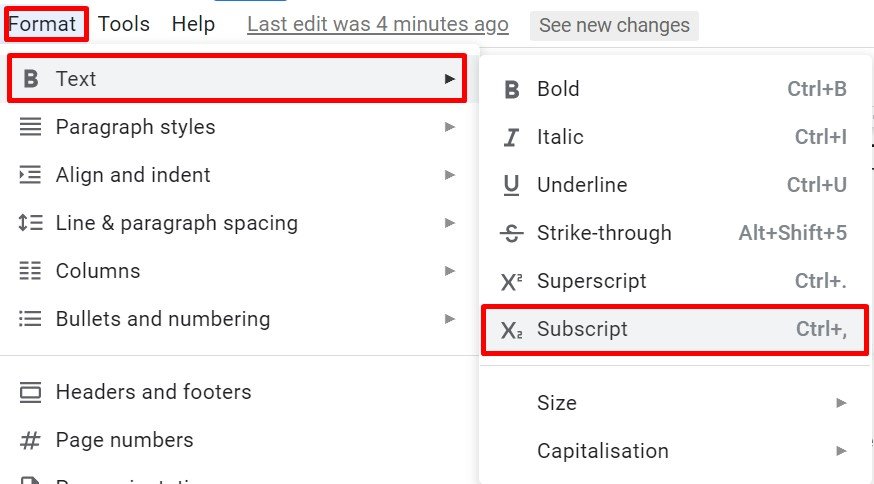Click the See new changes button

point(614,25)
